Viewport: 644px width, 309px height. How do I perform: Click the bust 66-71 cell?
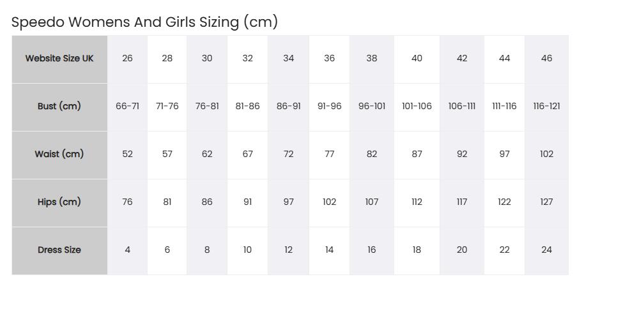coord(127,106)
